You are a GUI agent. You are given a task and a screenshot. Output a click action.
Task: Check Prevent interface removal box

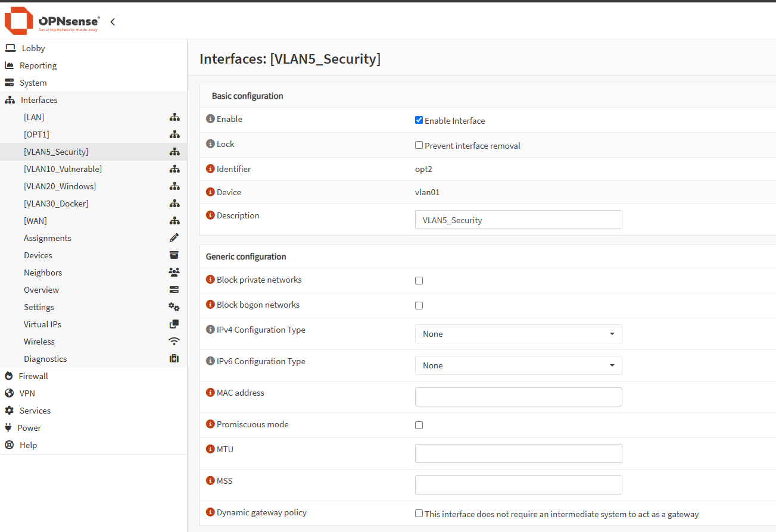(x=419, y=145)
